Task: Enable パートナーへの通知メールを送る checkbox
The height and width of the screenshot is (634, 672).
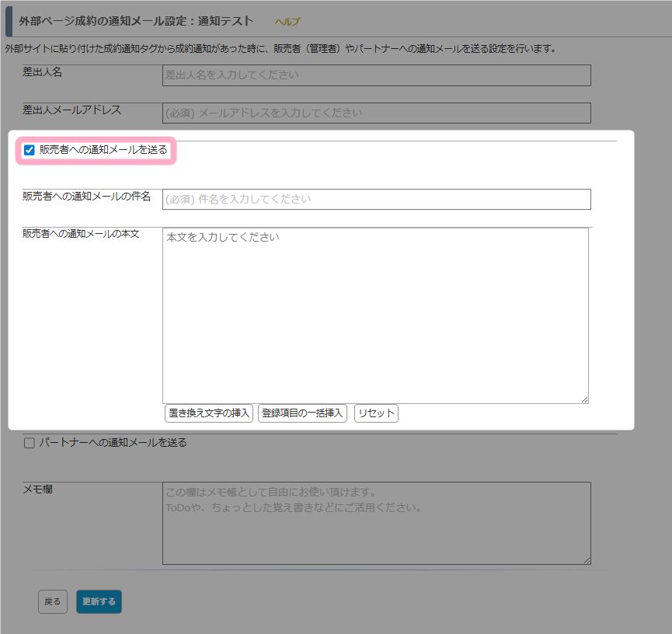Action: (29, 443)
